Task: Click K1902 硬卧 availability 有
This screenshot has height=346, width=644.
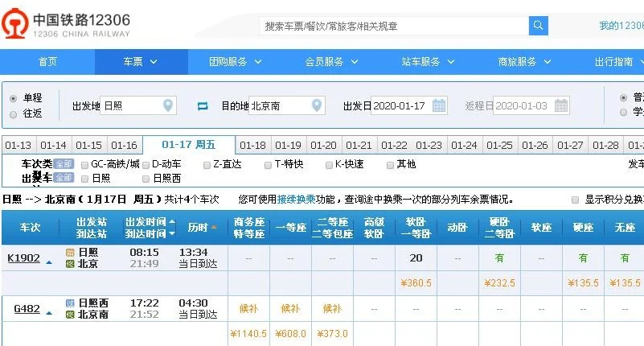Action: pyautogui.click(x=499, y=258)
